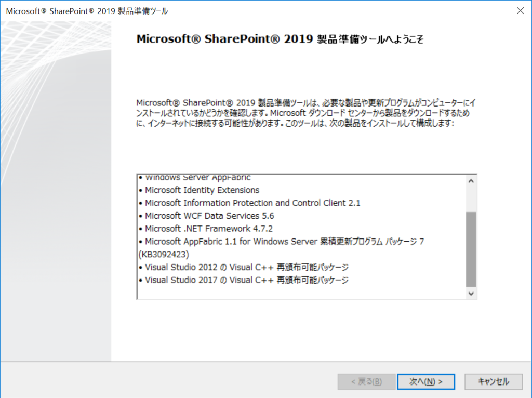Click the (KB3092423) text line
The width and height of the screenshot is (532, 398).
click(164, 255)
